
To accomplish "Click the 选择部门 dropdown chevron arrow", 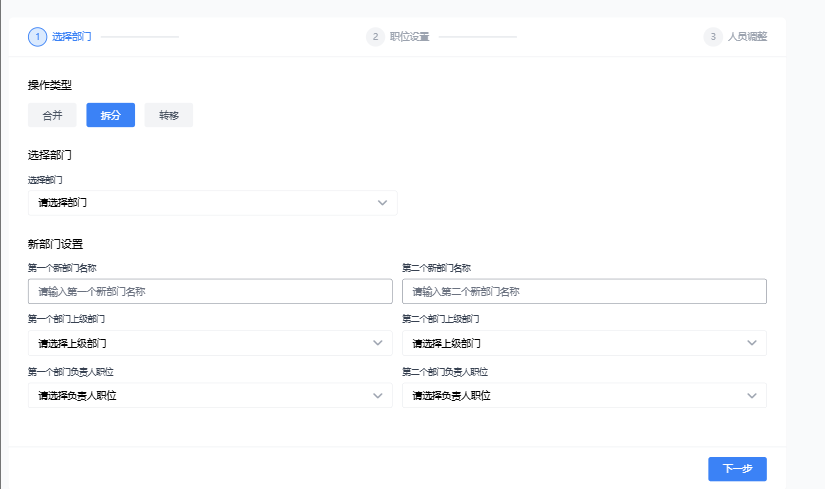I will (x=382, y=203).
